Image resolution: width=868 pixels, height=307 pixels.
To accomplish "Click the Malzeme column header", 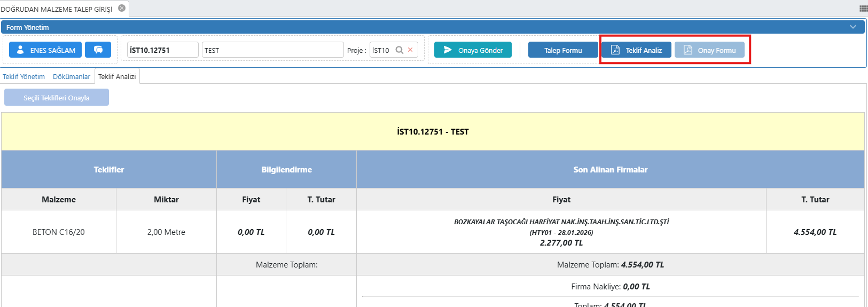I will [59, 200].
